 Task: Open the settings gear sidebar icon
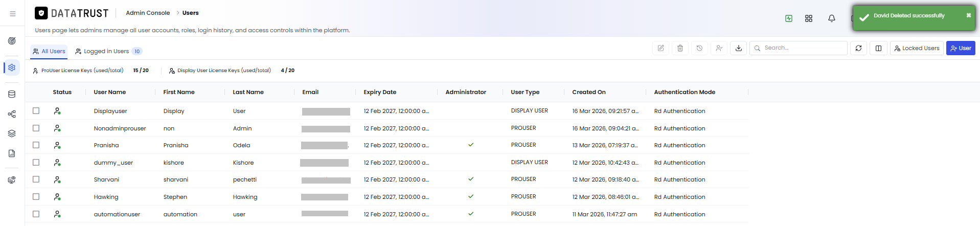coord(12,67)
